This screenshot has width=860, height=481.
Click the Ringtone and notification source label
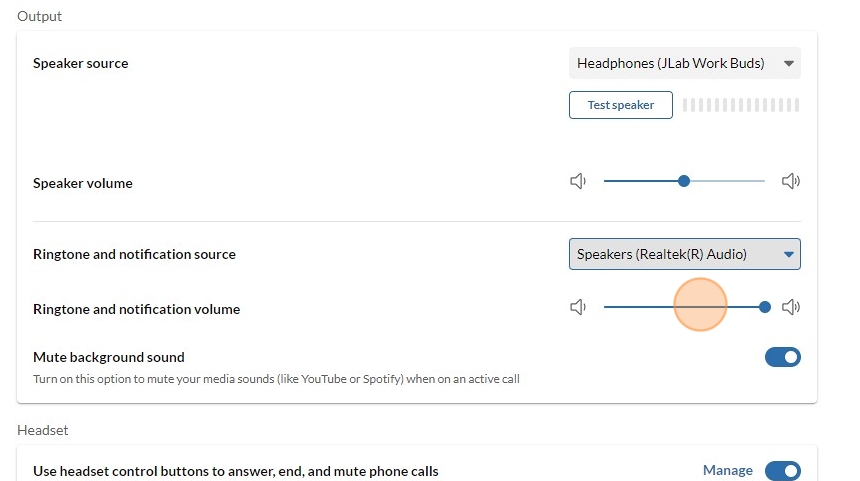point(134,254)
